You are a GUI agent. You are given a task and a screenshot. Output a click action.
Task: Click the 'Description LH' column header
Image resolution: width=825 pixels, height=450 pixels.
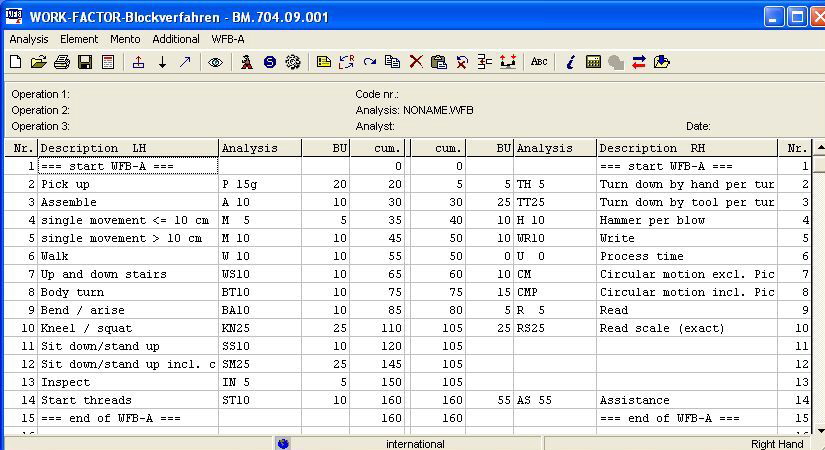click(x=128, y=148)
